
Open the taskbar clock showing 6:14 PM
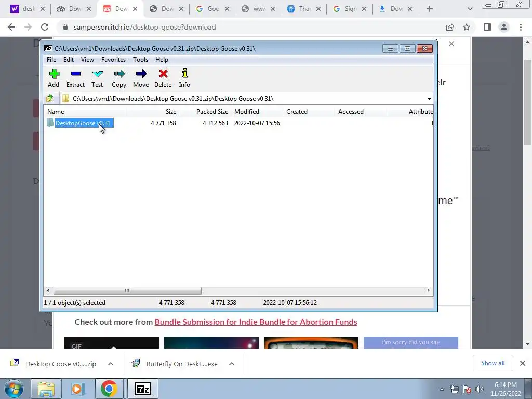(x=506, y=389)
